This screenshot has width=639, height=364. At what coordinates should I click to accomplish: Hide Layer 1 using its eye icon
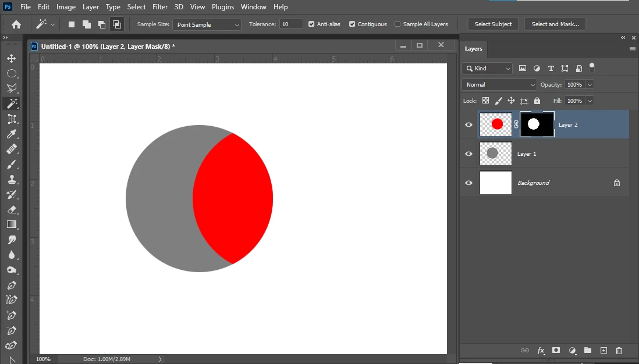click(468, 154)
